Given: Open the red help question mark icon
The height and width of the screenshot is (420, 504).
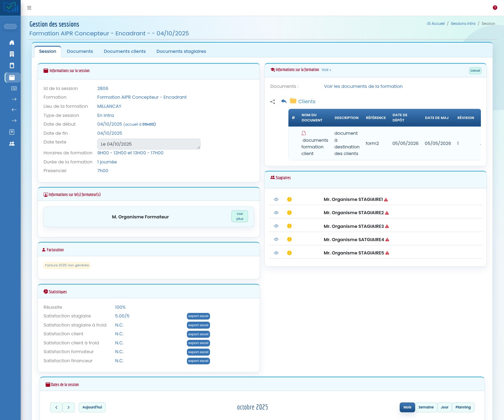Looking at the screenshot, I should 495,8.
